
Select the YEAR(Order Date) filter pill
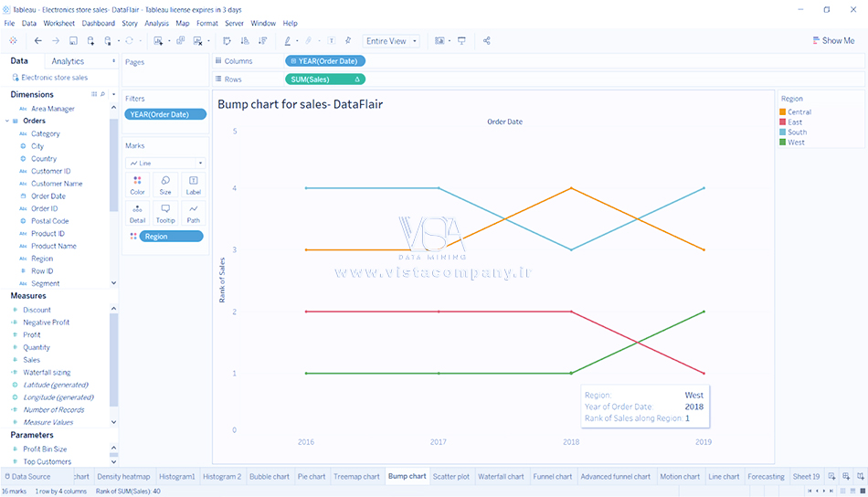coord(165,114)
